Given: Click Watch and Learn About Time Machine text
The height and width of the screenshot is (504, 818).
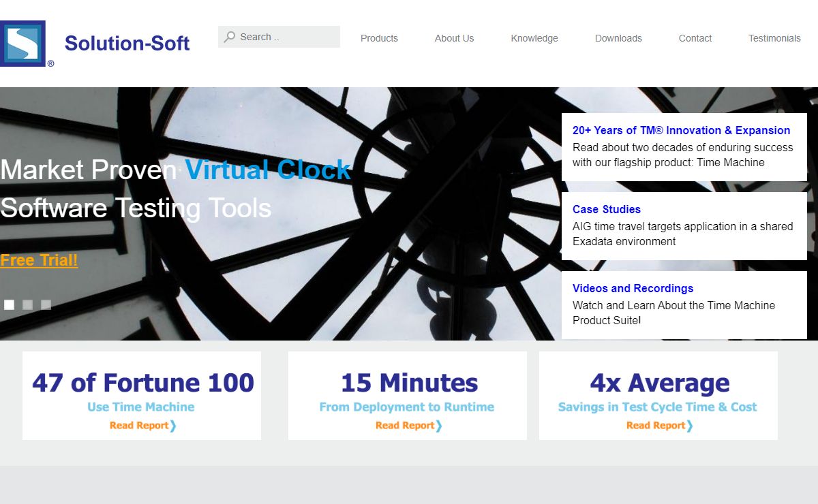Looking at the screenshot, I should 673,313.
